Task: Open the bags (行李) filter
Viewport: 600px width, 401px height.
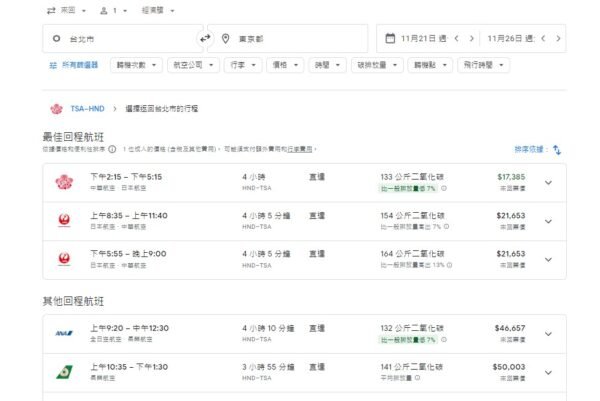Action: (243, 65)
